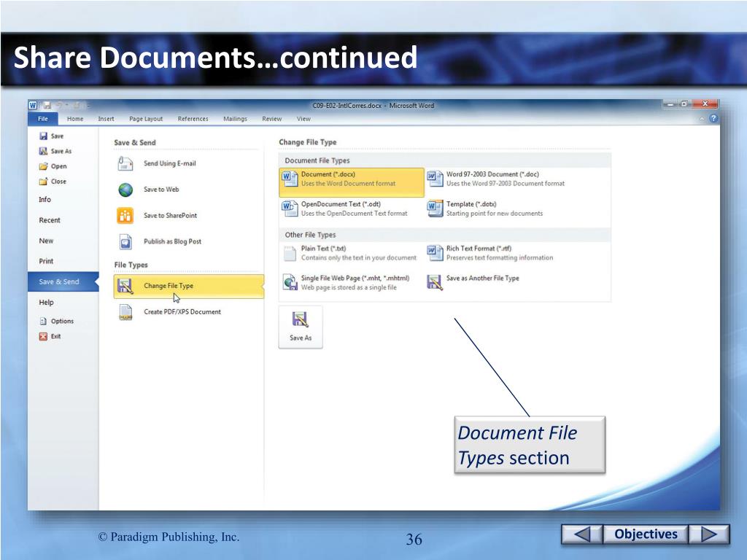Click the Save to SharePoint label
The width and height of the screenshot is (747, 560).
(x=170, y=216)
